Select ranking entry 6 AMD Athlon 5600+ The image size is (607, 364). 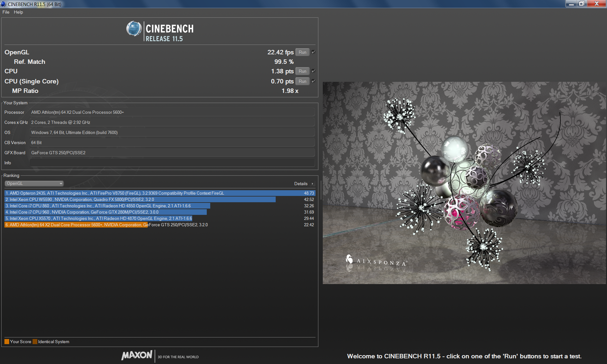(x=160, y=225)
